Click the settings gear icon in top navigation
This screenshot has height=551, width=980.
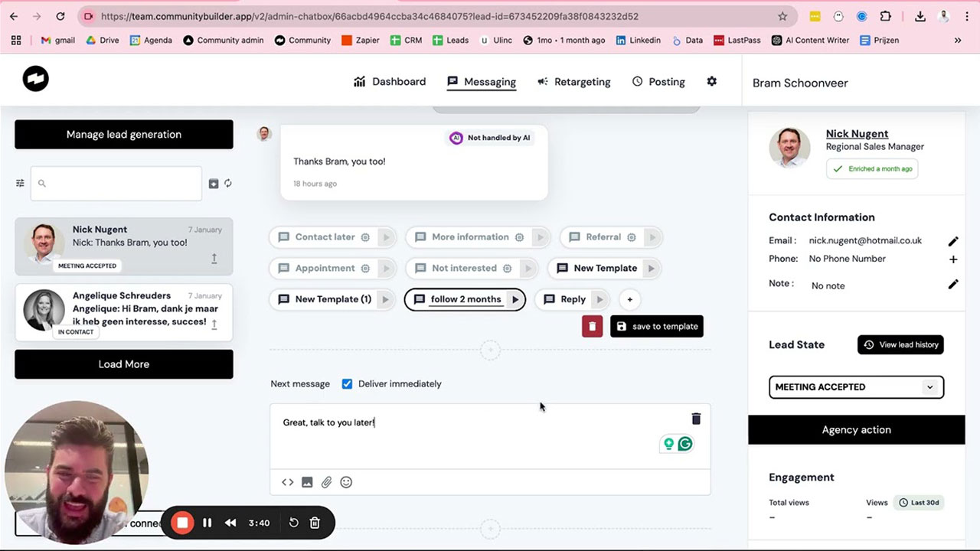pyautogui.click(x=711, y=81)
